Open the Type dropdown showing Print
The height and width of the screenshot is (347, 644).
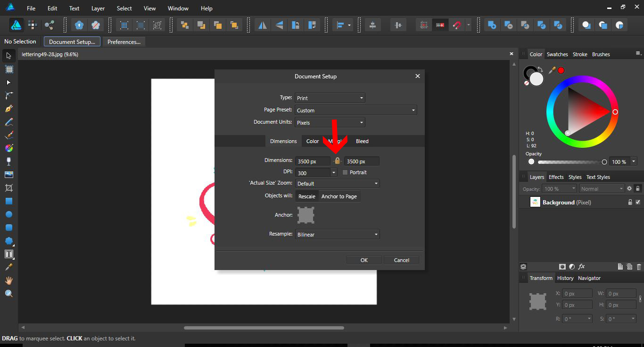[x=330, y=98]
